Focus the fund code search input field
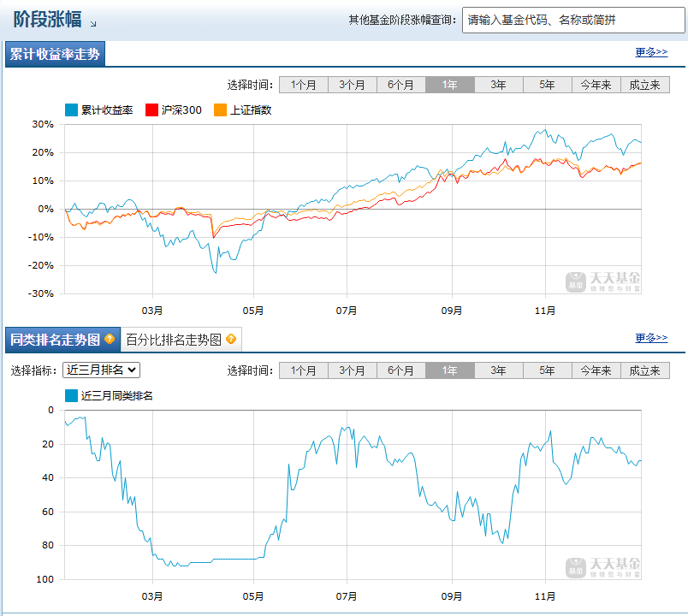The image size is (688, 616). (573, 20)
